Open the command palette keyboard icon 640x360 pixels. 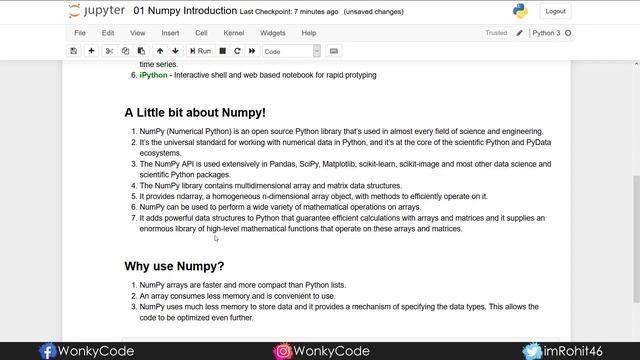(x=333, y=51)
